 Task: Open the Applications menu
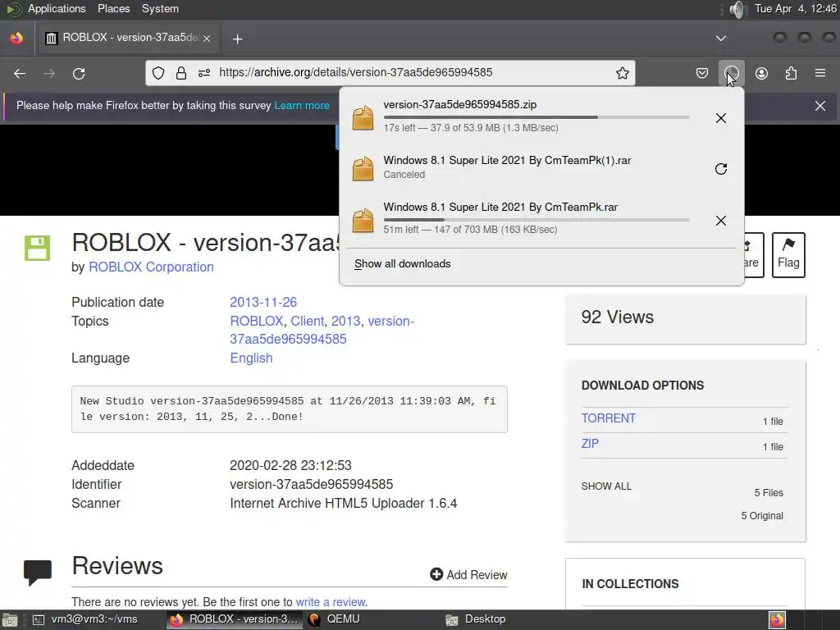pyautogui.click(x=57, y=8)
